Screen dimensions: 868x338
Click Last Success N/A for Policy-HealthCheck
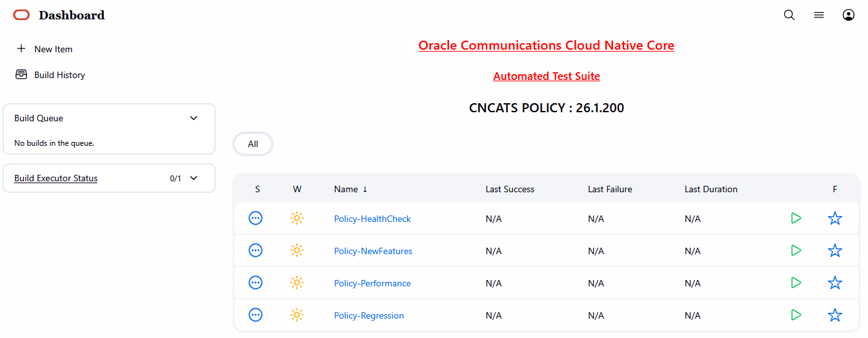point(494,219)
